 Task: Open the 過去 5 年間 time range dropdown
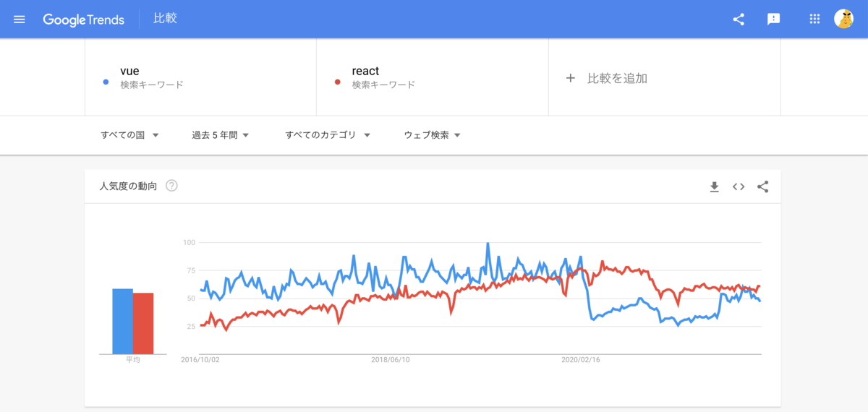click(x=221, y=135)
